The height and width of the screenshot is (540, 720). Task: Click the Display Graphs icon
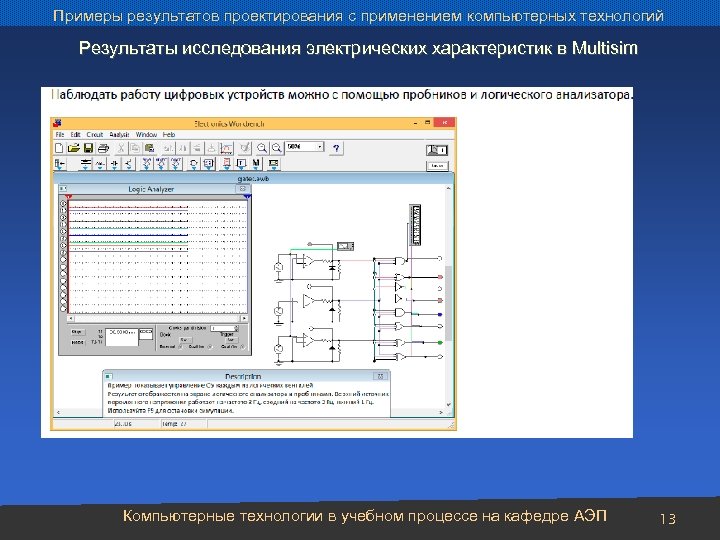click(x=226, y=148)
